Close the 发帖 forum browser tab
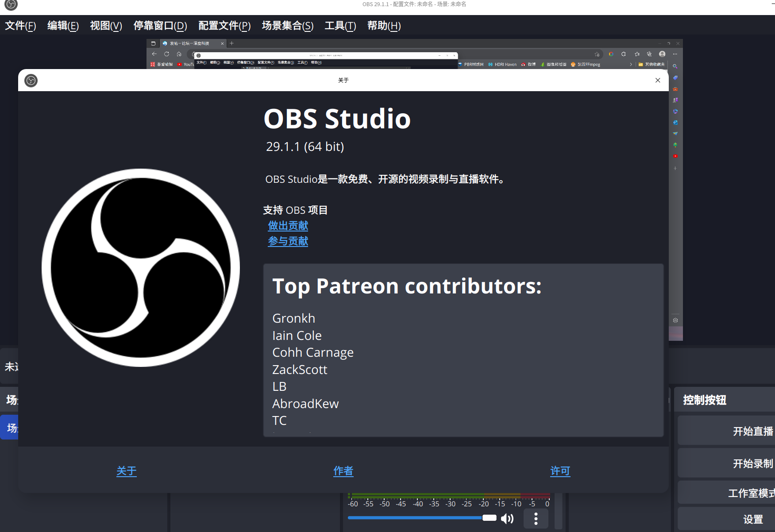775x532 pixels. coord(222,43)
